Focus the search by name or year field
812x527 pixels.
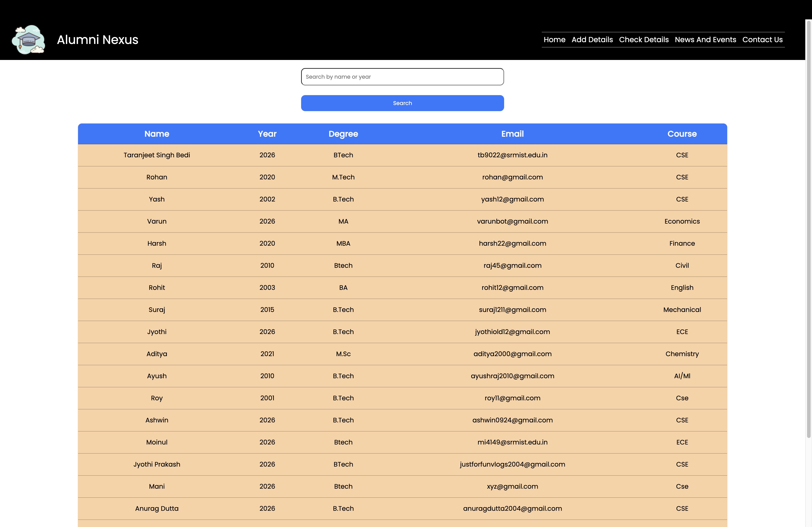[402, 77]
